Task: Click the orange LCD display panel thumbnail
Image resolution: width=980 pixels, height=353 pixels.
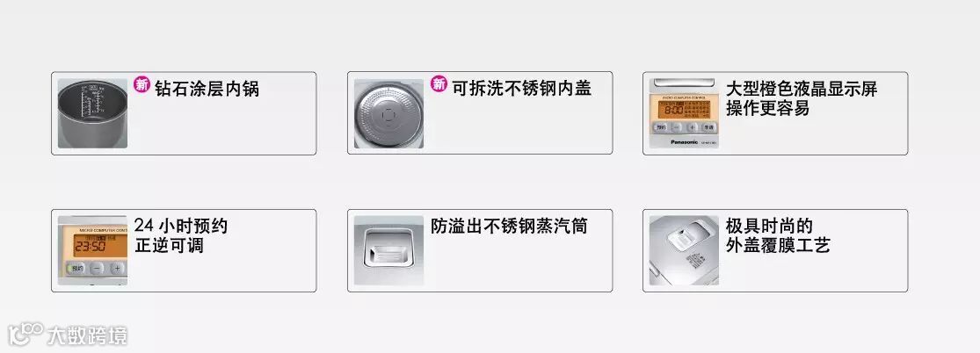Action: [x=684, y=113]
